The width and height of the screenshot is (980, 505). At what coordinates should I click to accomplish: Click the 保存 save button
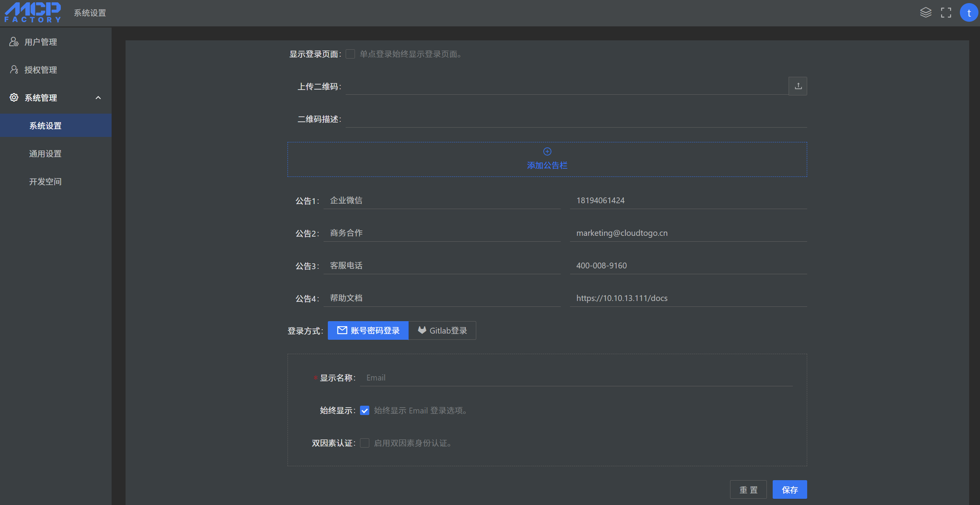[x=789, y=489]
